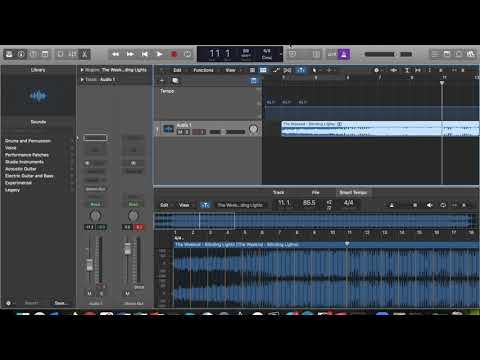Viewport: 480px width, 360px height.
Task: Start playback with the Play button
Action: (x=159, y=54)
